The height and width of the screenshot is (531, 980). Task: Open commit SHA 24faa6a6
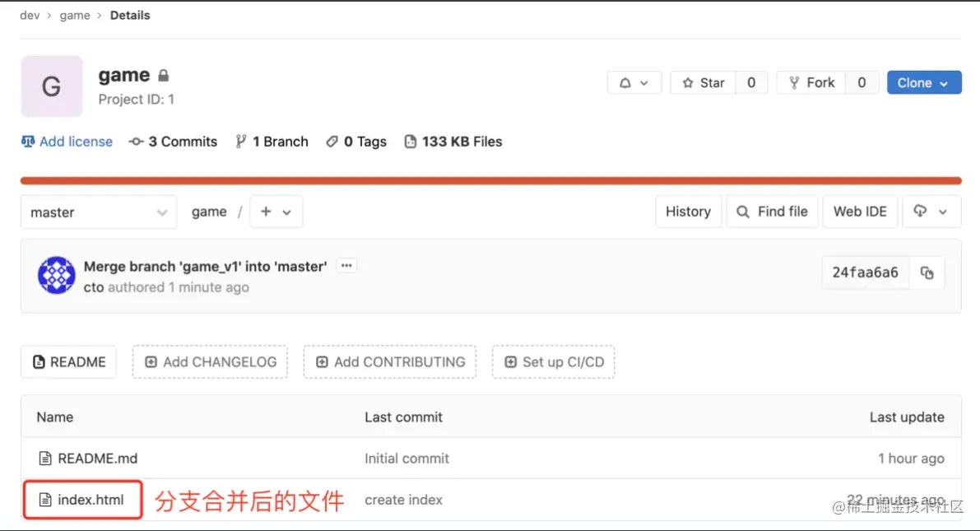[865, 272]
